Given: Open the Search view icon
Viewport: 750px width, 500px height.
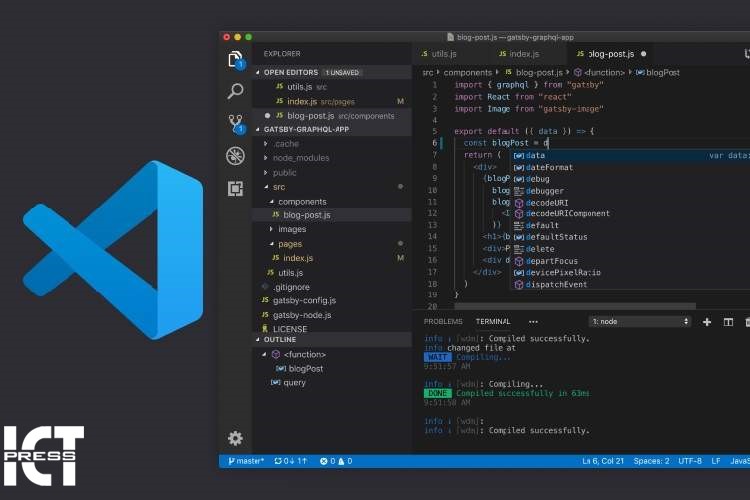Looking at the screenshot, I should (x=235, y=91).
